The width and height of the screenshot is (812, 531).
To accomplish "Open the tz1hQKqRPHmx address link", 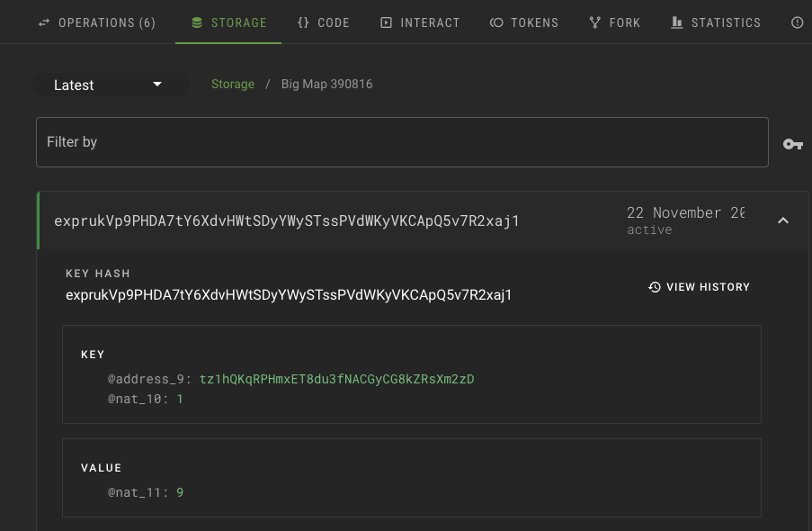I will click(x=336, y=379).
